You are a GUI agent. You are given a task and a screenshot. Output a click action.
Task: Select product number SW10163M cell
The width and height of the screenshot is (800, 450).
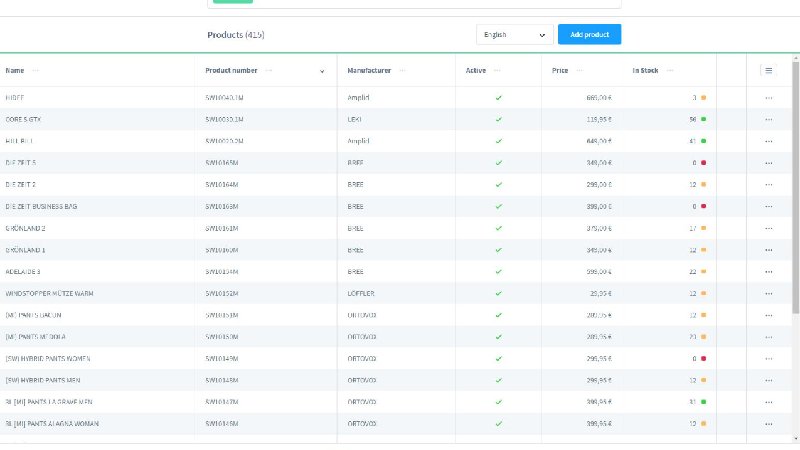coord(222,207)
